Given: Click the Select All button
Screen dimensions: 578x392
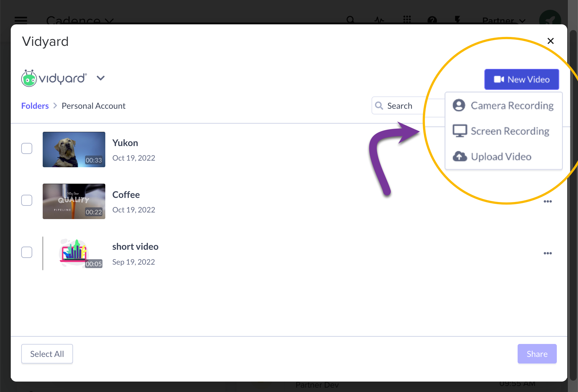Looking at the screenshot, I should pos(47,354).
